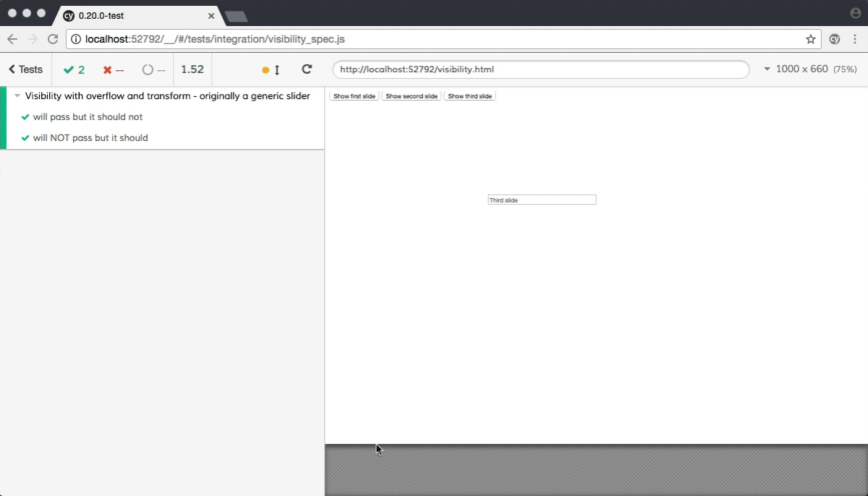Click Show third slide button
This screenshot has height=496, width=868.
pyautogui.click(x=469, y=96)
